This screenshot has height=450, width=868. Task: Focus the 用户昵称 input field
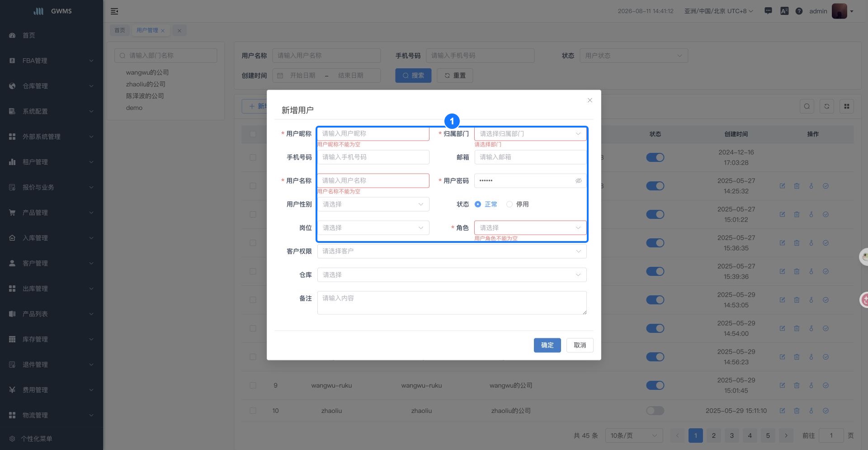tap(373, 134)
